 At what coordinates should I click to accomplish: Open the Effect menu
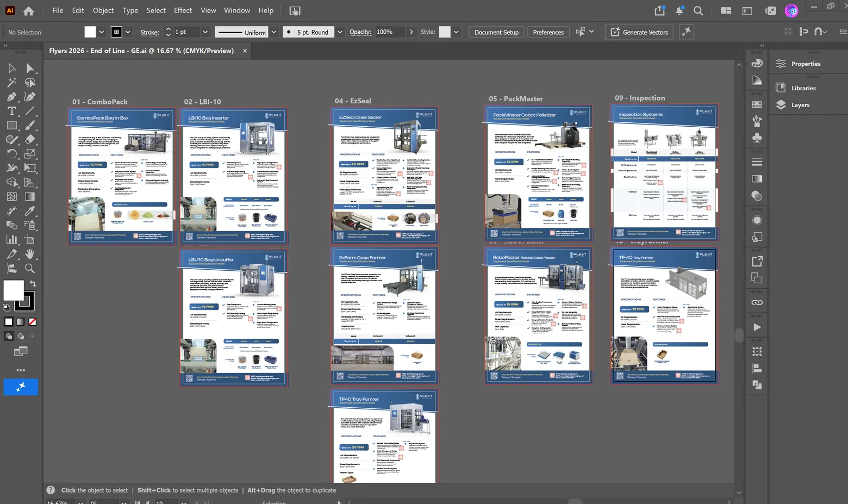[183, 10]
